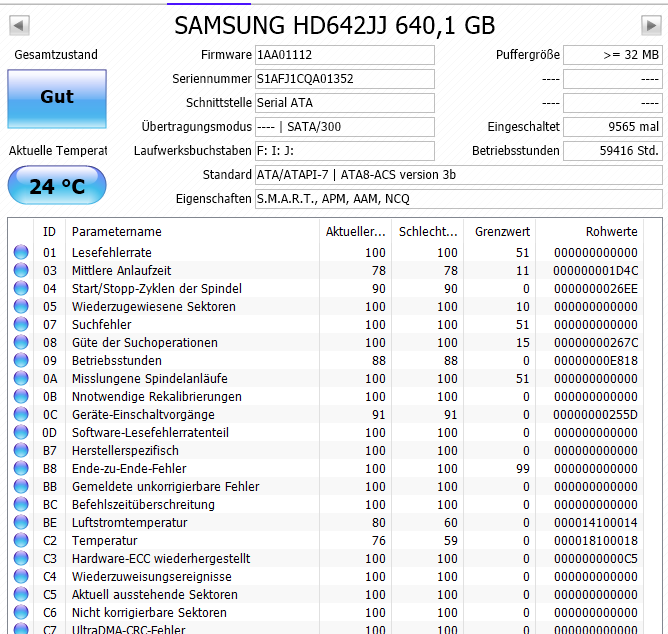Sort by Grenzwert column header
668x634 pixels.
click(500, 232)
